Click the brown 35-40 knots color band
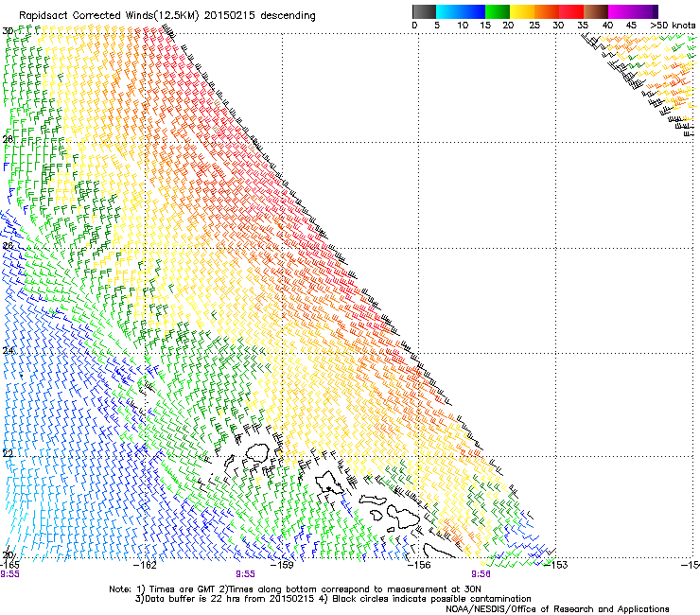Screen dimensions: 700x615 pos(596,11)
